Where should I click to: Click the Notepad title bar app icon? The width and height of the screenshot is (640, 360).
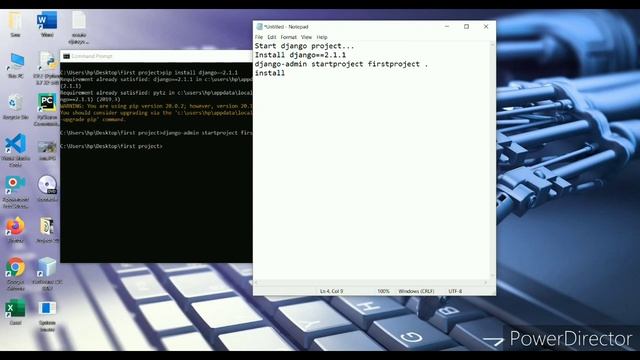pyautogui.click(x=259, y=27)
